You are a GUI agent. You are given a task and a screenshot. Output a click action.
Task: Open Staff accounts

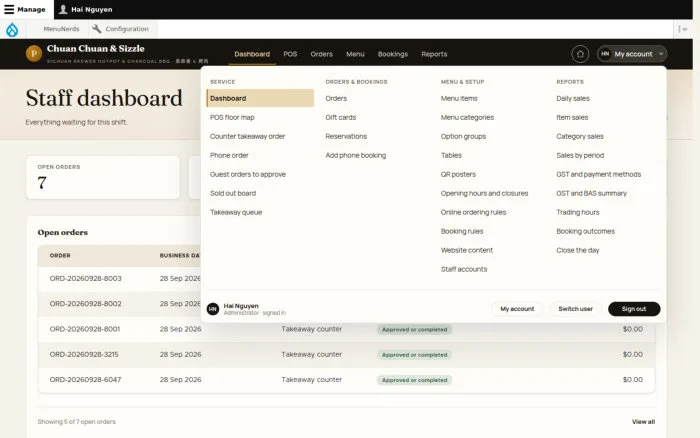click(x=464, y=269)
